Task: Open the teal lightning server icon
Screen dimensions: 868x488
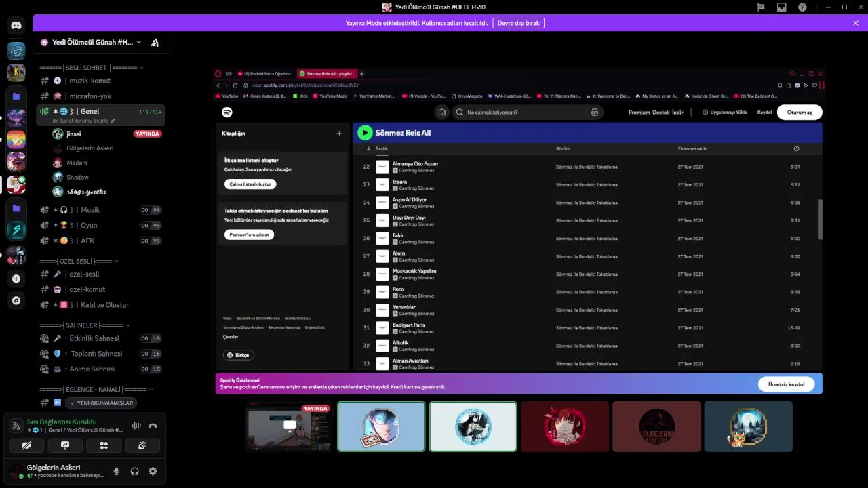Action: pyautogui.click(x=16, y=230)
